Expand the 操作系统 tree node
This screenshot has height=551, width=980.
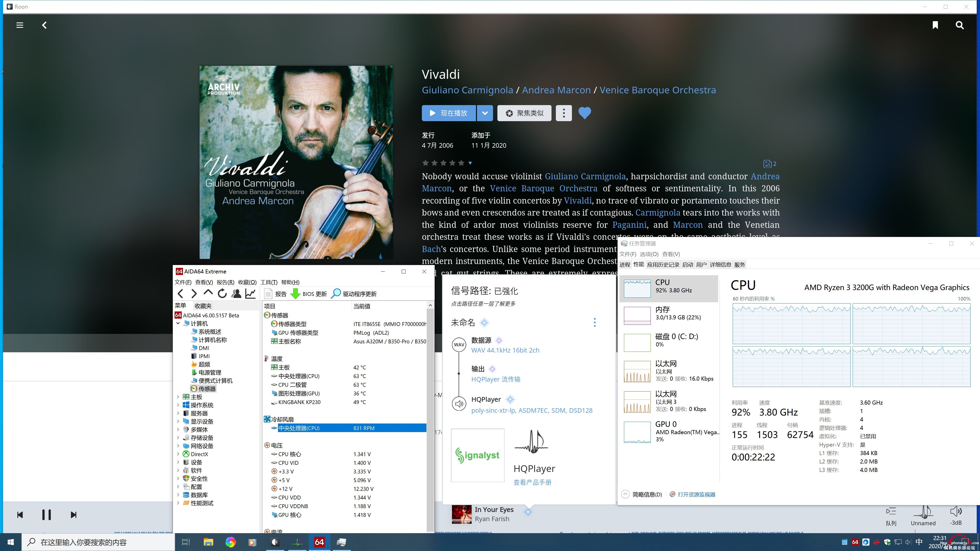pos(178,405)
